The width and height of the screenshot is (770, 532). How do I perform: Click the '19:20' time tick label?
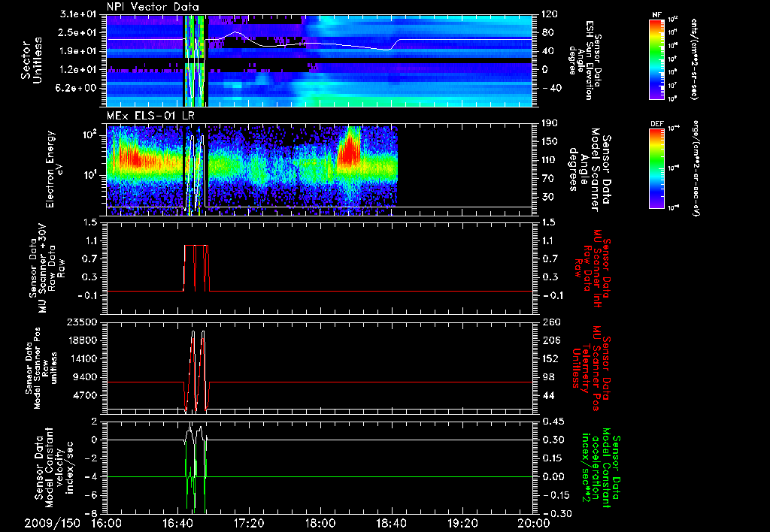[x=463, y=524]
